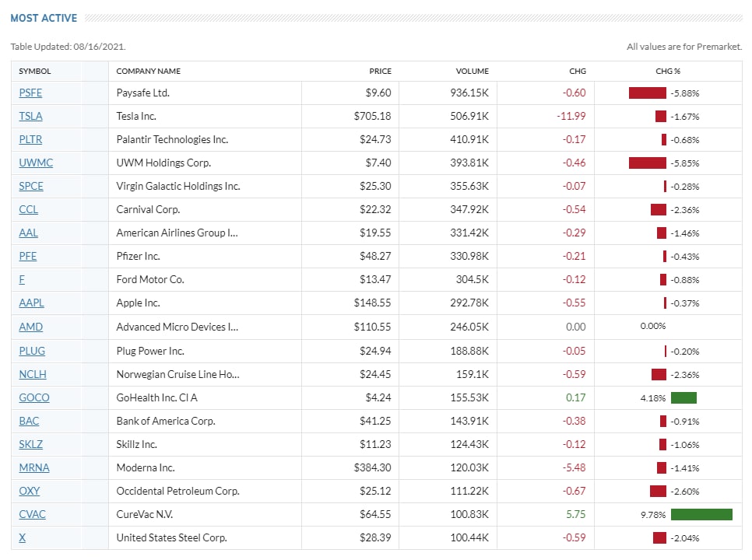Open the NCLH symbol link

(33, 375)
